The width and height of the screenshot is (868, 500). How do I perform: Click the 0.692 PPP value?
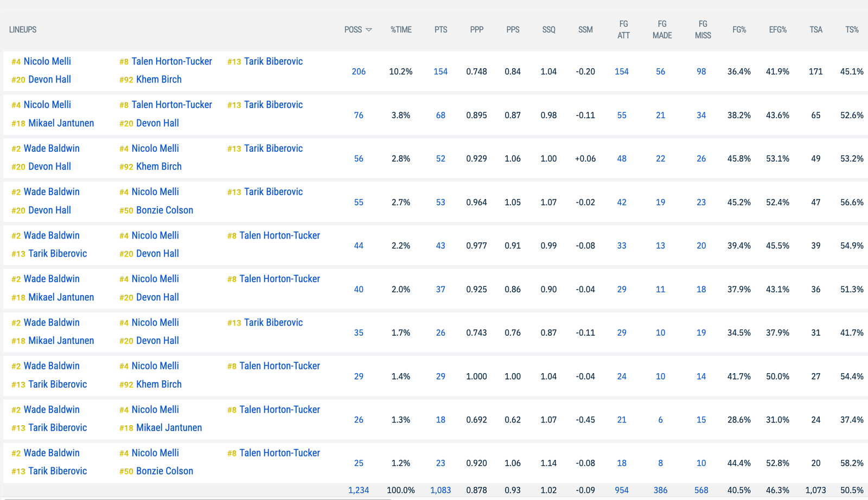[x=476, y=420]
